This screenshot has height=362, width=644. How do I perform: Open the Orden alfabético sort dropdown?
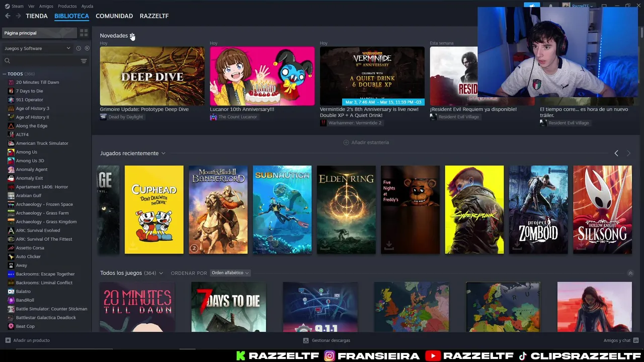point(230,273)
